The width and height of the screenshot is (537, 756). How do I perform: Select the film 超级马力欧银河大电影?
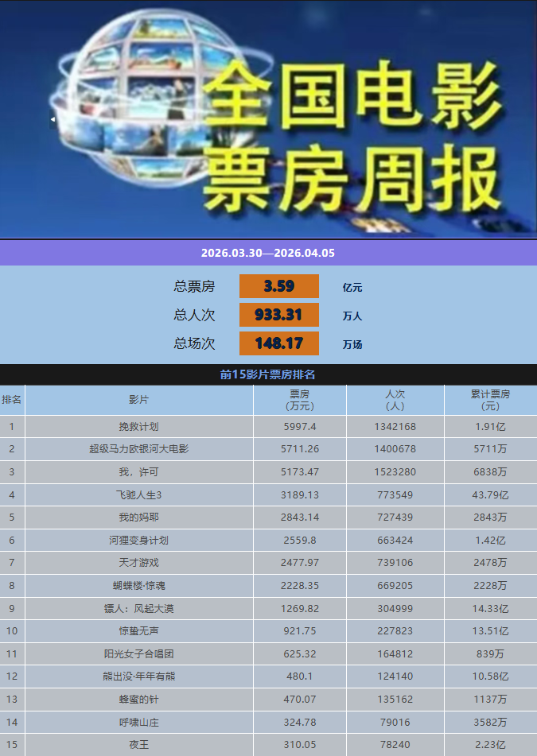[139, 449]
